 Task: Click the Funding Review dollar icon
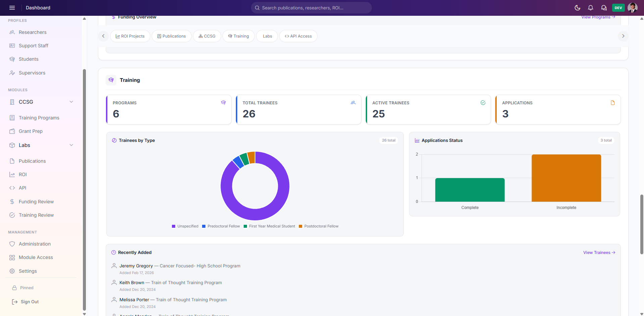point(12,202)
